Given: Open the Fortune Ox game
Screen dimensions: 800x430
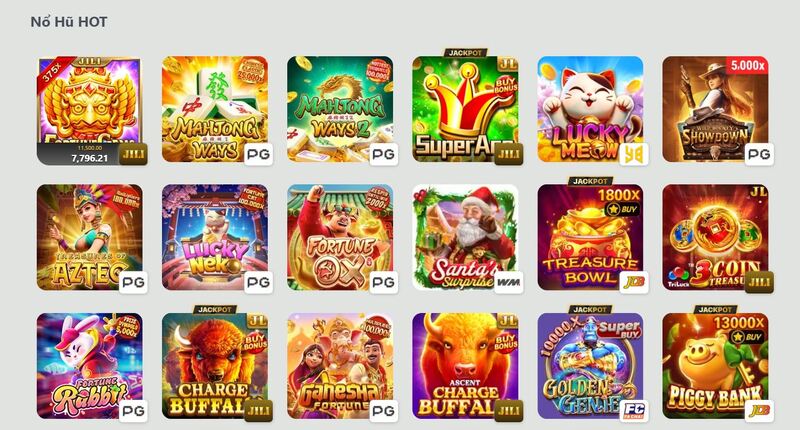Looking at the screenshot, I should click(x=340, y=237).
